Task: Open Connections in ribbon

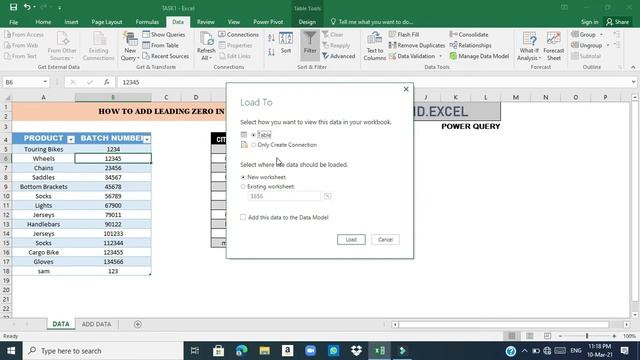Action: pyautogui.click(x=239, y=35)
